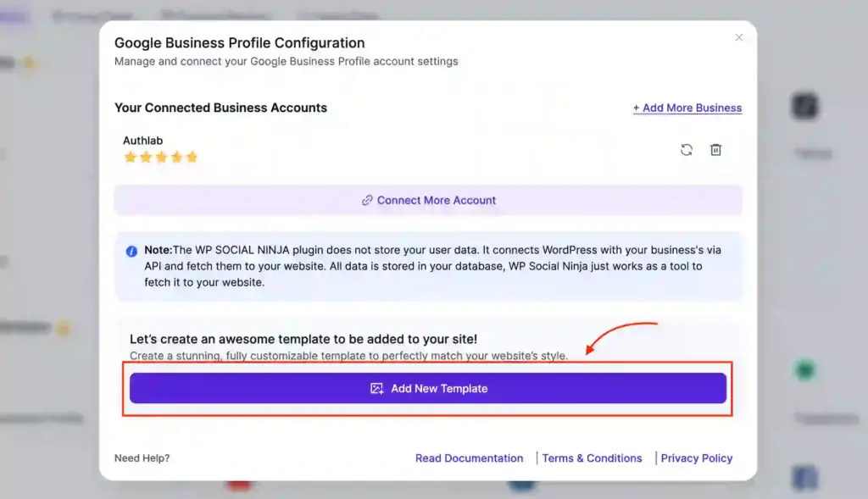The height and width of the screenshot is (499, 868).
Task: Click the green platform icon in the right sidebar
Action: tap(803, 371)
